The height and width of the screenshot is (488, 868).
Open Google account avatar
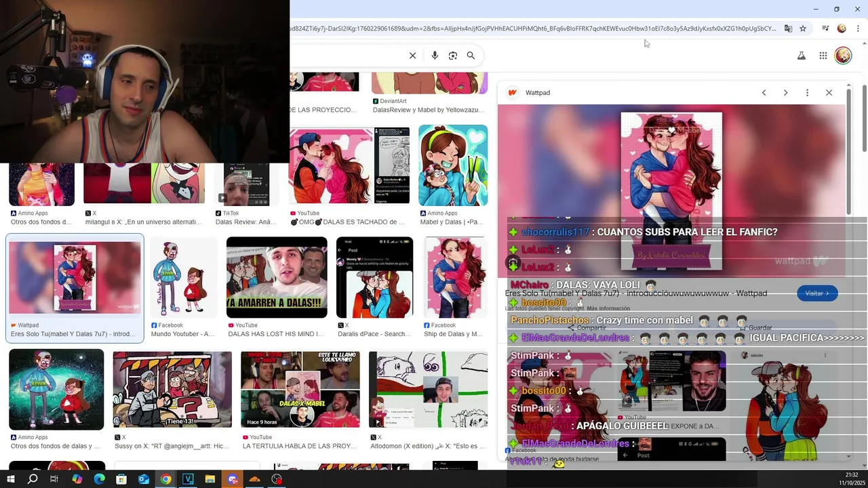click(x=843, y=56)
